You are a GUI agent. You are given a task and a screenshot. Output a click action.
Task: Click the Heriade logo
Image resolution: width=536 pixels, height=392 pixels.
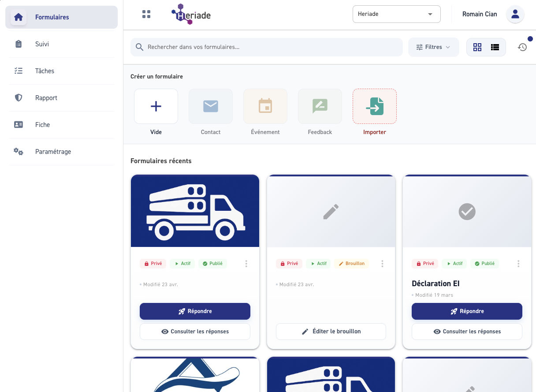(x=191, y=14)
